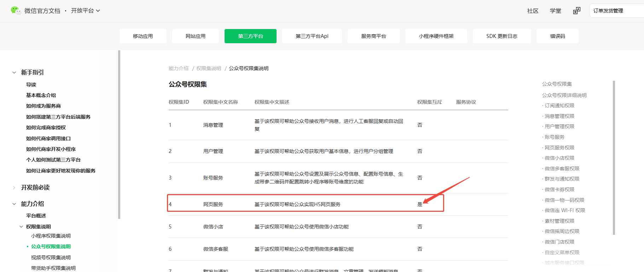Screen dimensions: 644x272
Task: Click the 权限集互斥 column header
Action: [x=429, y=102]
